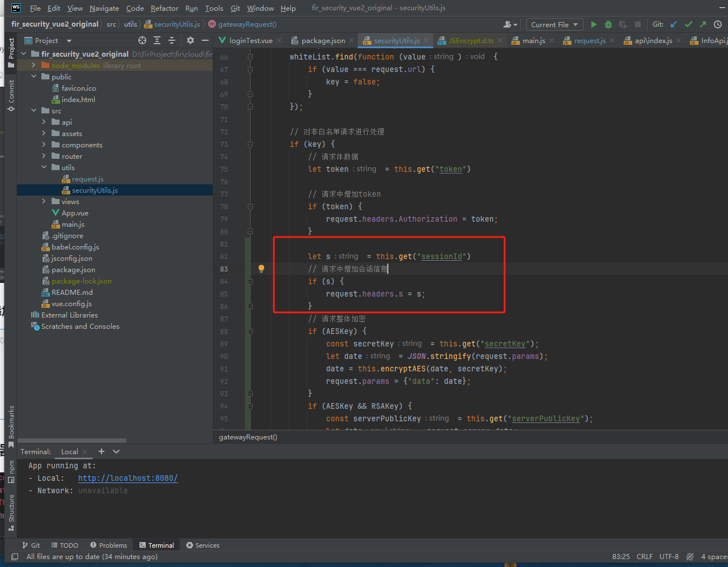The width and height of the screenshot is (728, 567).
Task: Collapse the utils folder
Action: point(44,167)
